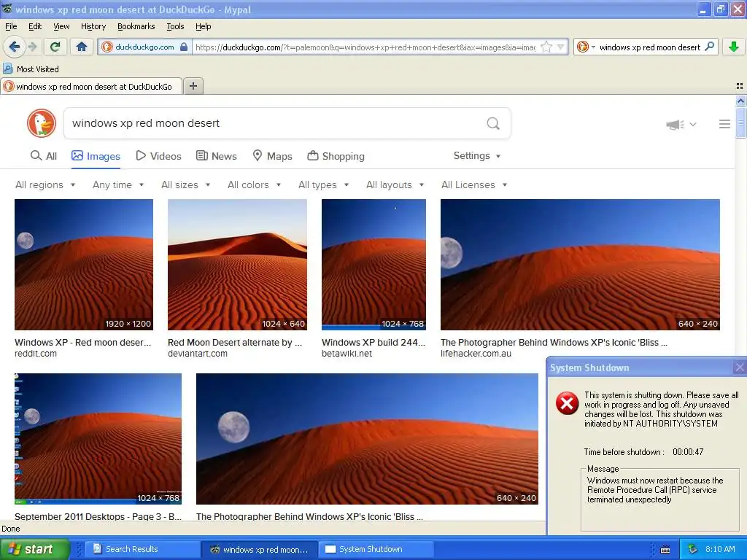
Task: Click the list all tabs grid icon
Action: tap(740, 86)
